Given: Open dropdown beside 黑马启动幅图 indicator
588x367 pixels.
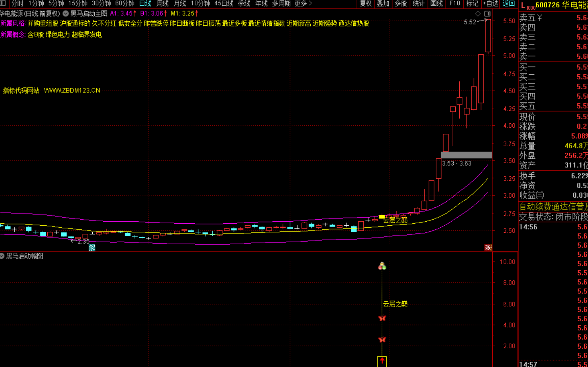Looking at the screenshot, I should pyautogui.click(x=2, y=256).
